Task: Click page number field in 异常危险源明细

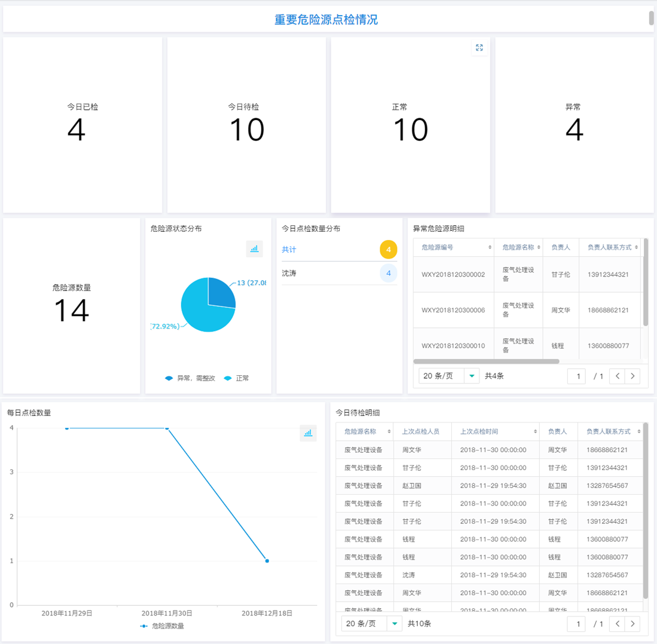Action: pos(577,376)
